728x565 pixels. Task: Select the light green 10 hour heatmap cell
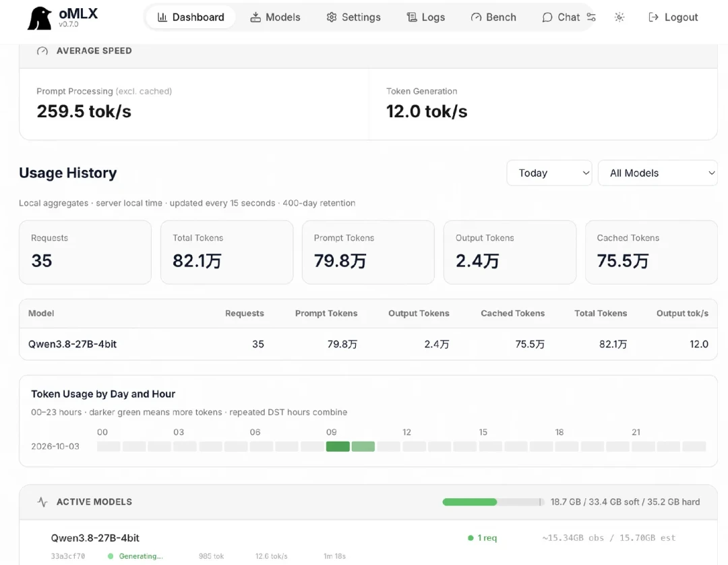(x=363, y=446)
